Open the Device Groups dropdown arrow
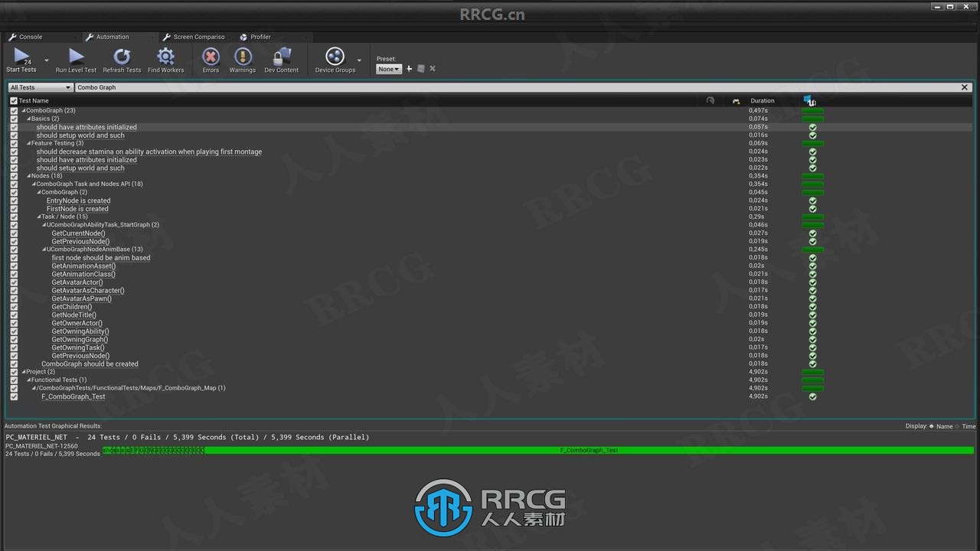This screenshot has width=980, height=551. pyautogui.click(x=359, y=60)
